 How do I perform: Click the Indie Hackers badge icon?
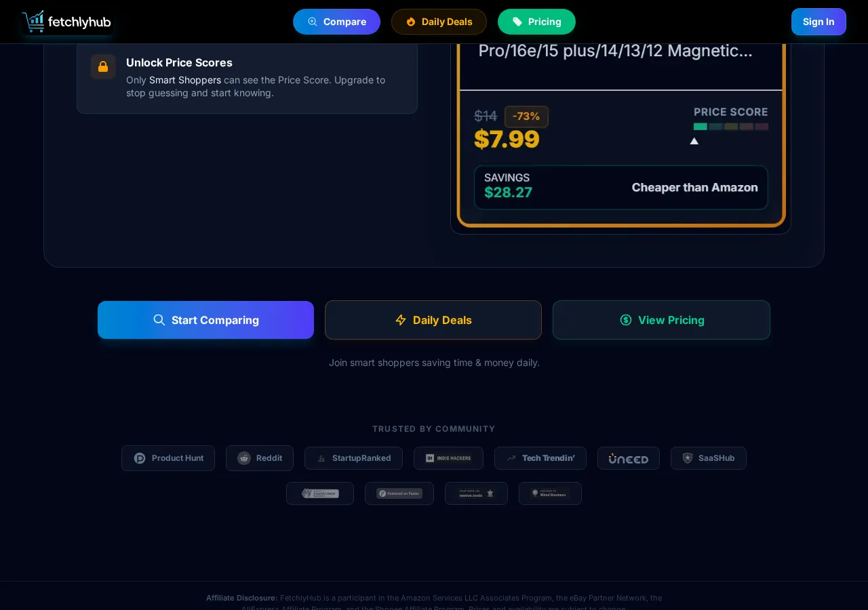click(430, 458)
